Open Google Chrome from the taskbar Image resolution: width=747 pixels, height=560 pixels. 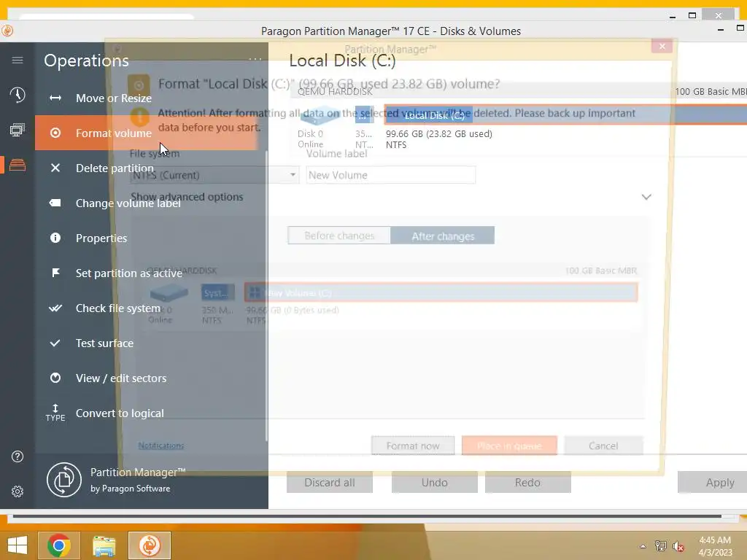coord(59,545)
